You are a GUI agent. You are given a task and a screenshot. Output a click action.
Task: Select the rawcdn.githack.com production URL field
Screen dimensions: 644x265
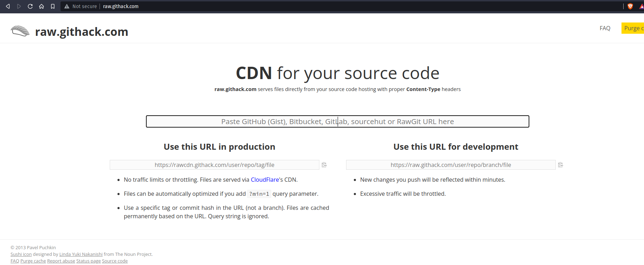tap(214, 165)
